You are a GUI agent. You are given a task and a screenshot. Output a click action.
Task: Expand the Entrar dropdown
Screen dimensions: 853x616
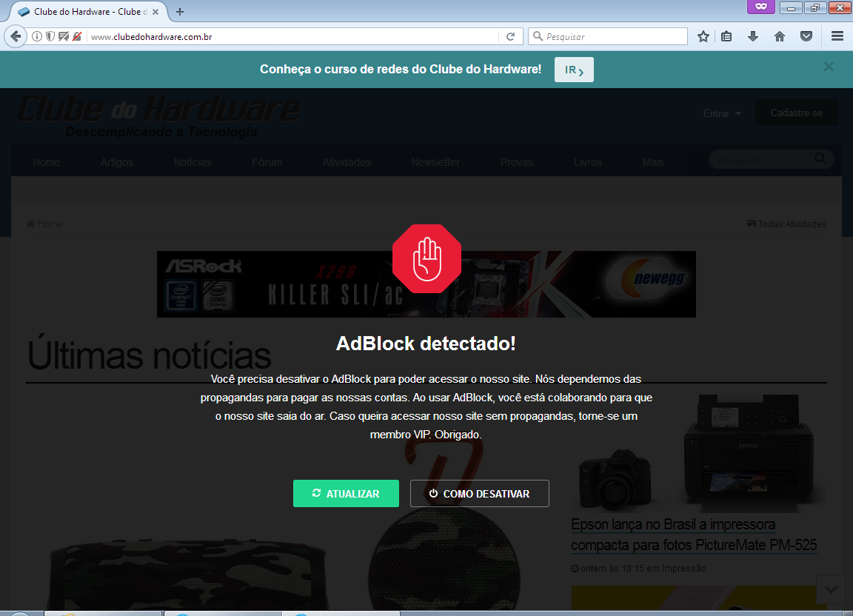[722, 113]
